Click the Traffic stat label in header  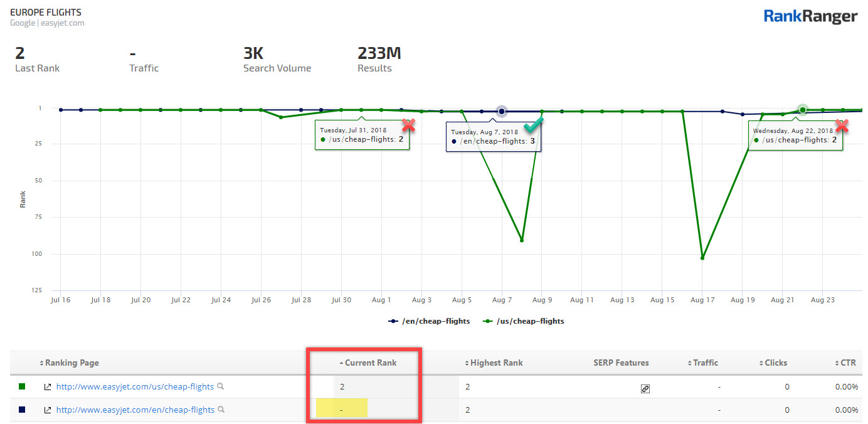(144, 68)
